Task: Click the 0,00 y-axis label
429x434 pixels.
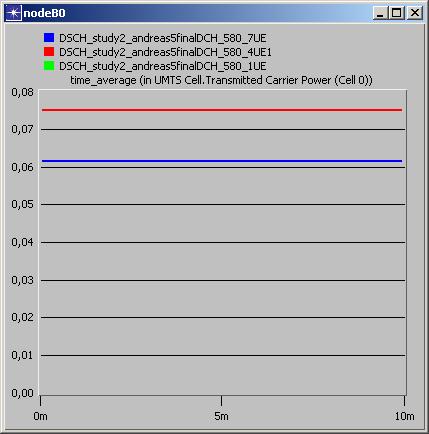Action: (23, 393)
